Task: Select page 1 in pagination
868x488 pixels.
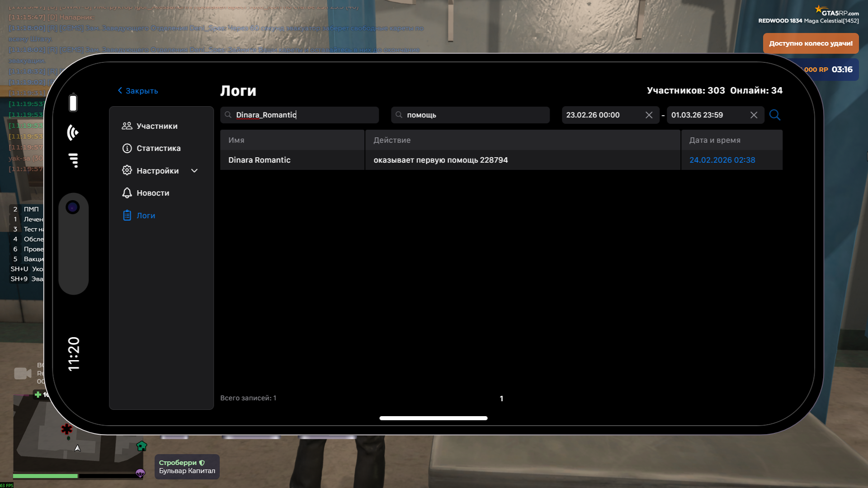Action: coord(501,399)
